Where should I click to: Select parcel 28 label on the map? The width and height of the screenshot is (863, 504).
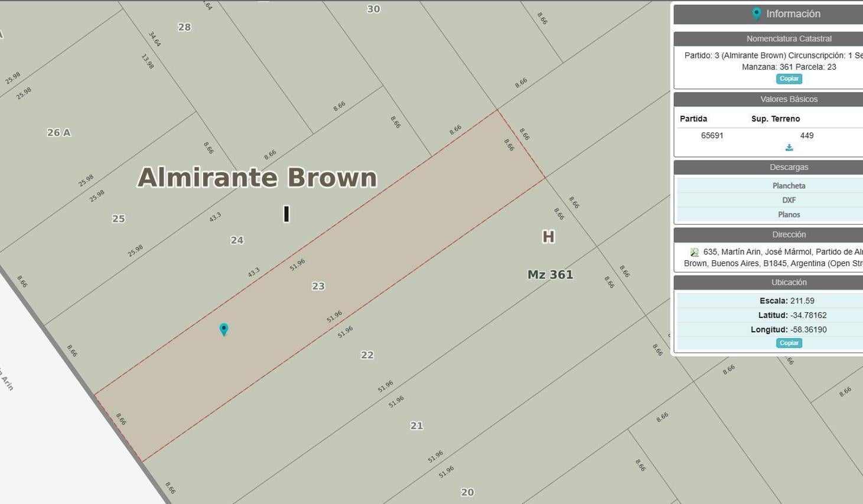(184, 27)
